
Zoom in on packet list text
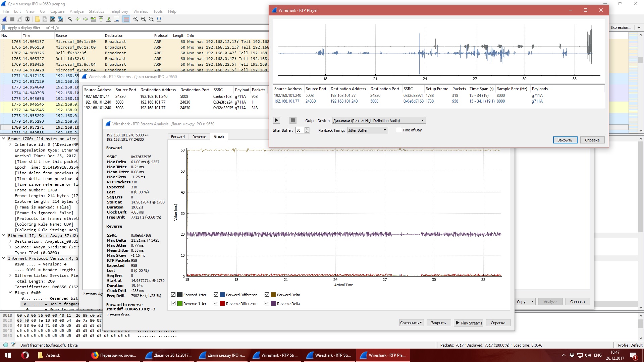[x=136, y=19]
